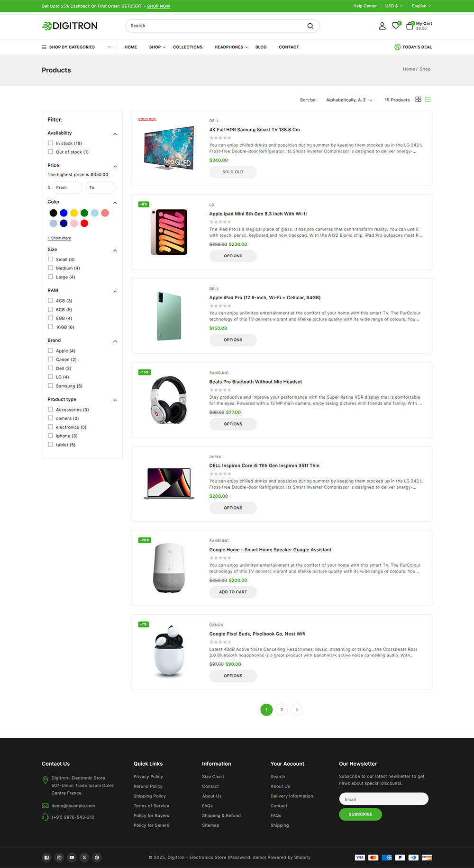474x868 pixels.
Task: Switch to grid view layout
Action: [418, 99]
